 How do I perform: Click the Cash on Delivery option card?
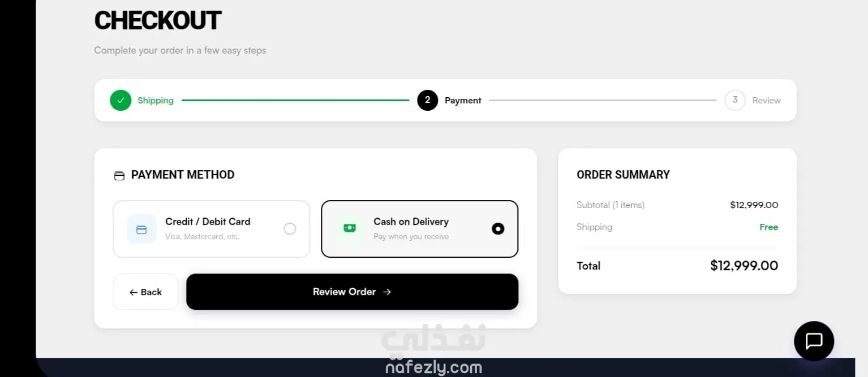pos(420,229)
